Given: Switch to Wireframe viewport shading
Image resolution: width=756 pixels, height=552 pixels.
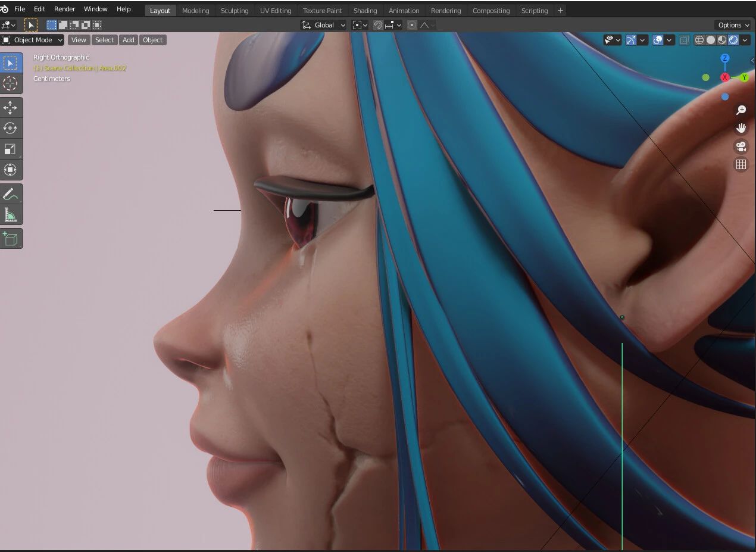Looking at the screenshot, I should 699,40.
